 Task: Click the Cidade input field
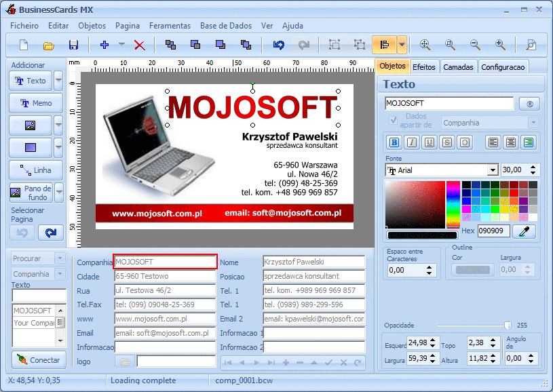[165, 276]
